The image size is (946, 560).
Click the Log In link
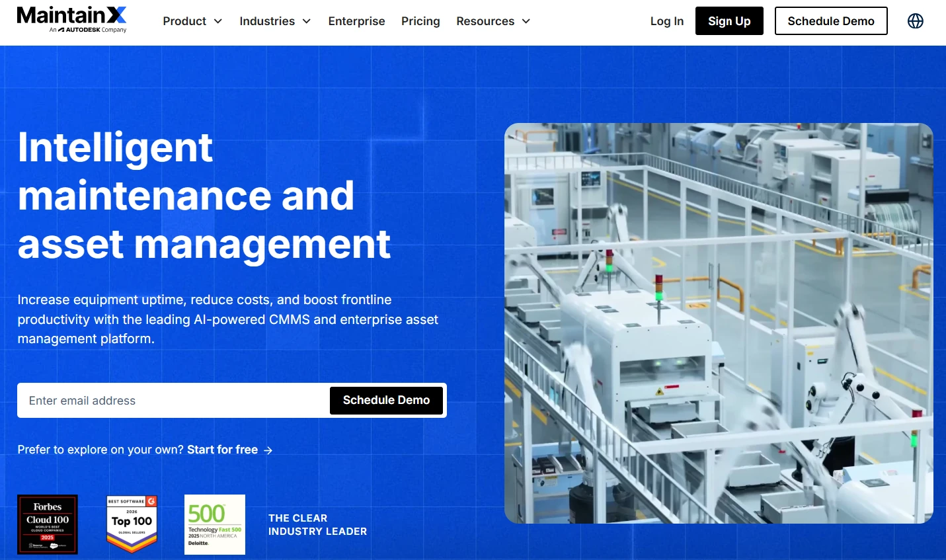667,21
